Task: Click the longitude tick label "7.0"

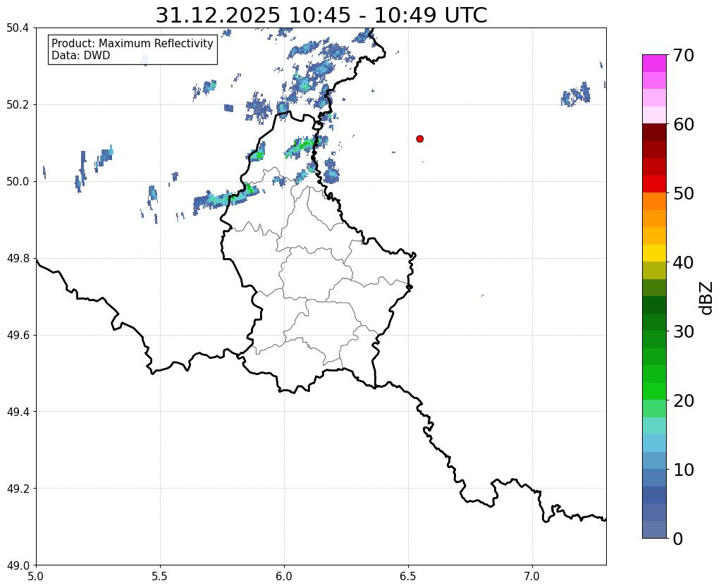Action: [x=532, y=576]
